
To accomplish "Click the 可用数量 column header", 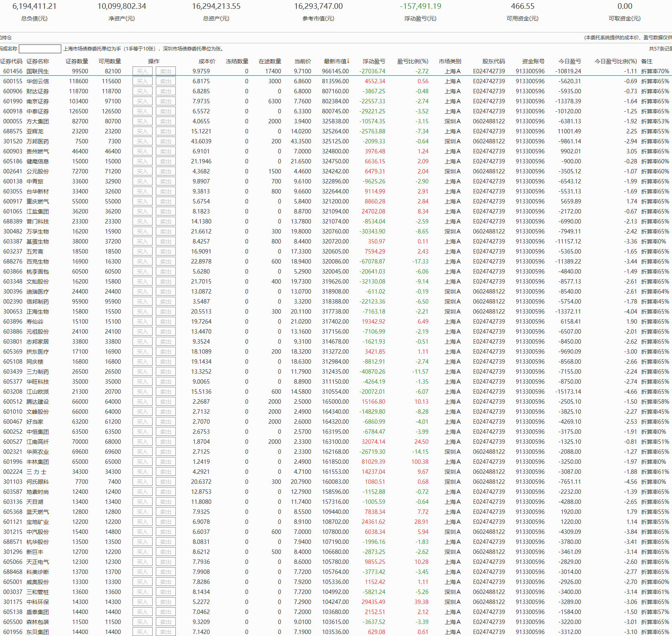I will (110, 61).
